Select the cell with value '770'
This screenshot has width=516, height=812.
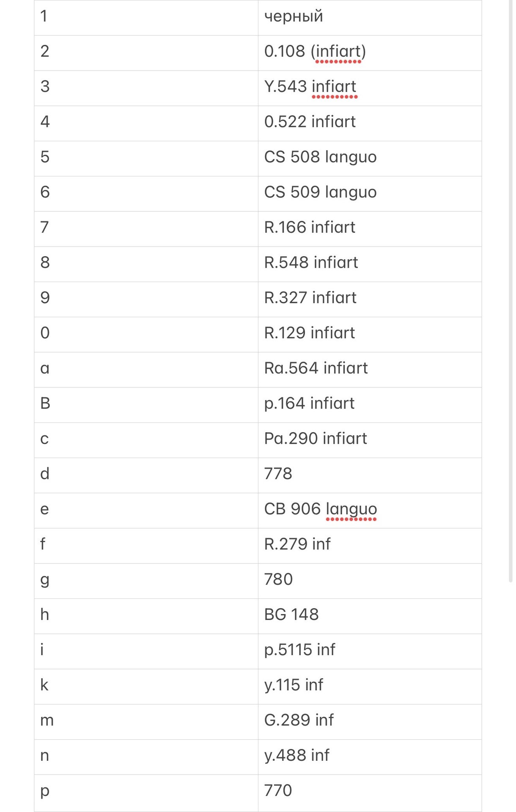pos(370,792)
